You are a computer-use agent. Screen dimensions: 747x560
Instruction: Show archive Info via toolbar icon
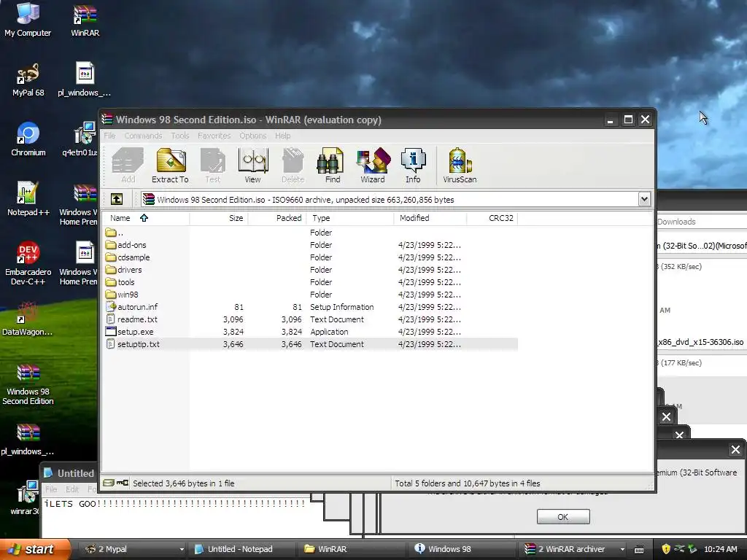[413, 166]
